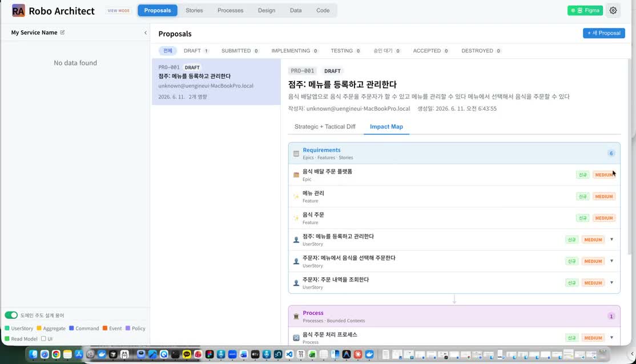Open Google Chrome from the dock
The height and width of the screenshot is (364, 636).
56,354
